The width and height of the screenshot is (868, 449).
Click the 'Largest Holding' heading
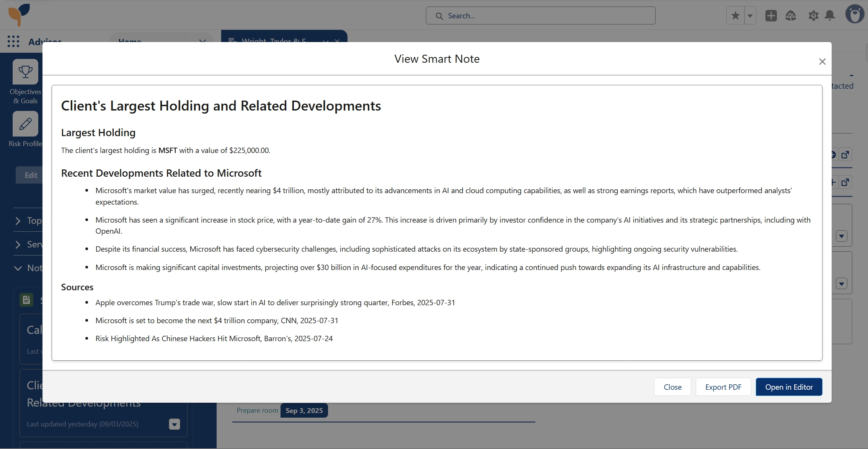(98, 133)
